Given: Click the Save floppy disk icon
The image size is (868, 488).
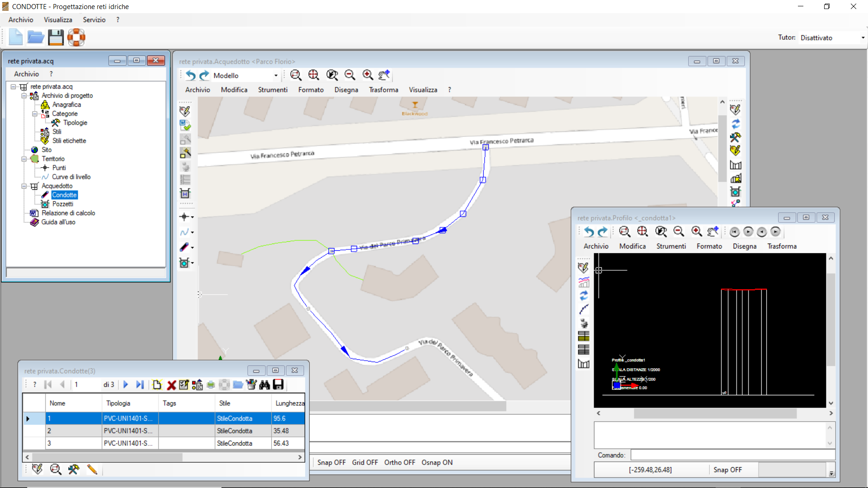Looking at the screenshot, I should 56,38.
